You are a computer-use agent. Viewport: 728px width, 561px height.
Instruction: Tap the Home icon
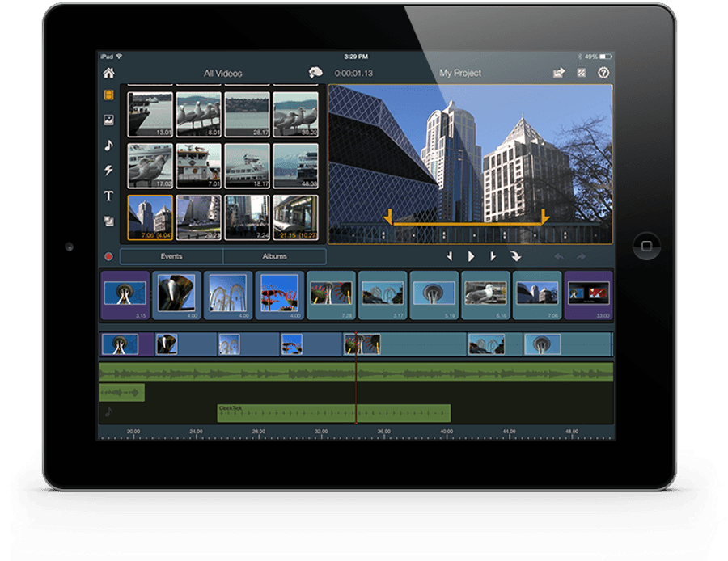pos(108,73)
